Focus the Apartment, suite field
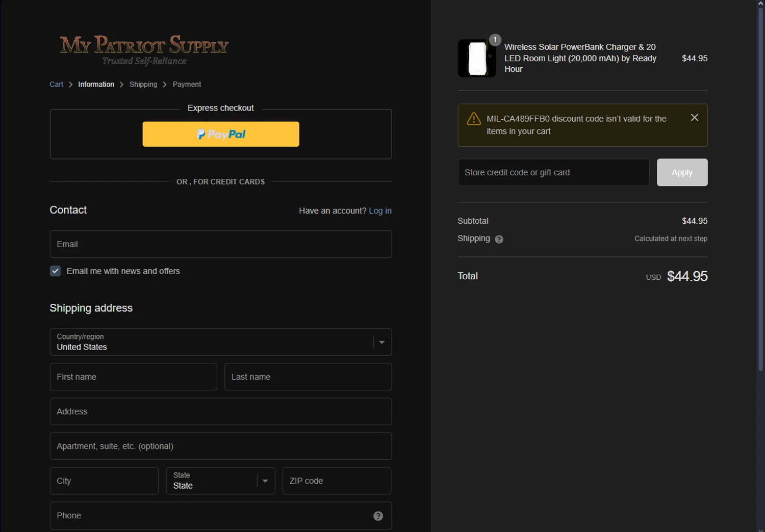This screenshot has width=765, height=532. [221, 446]
